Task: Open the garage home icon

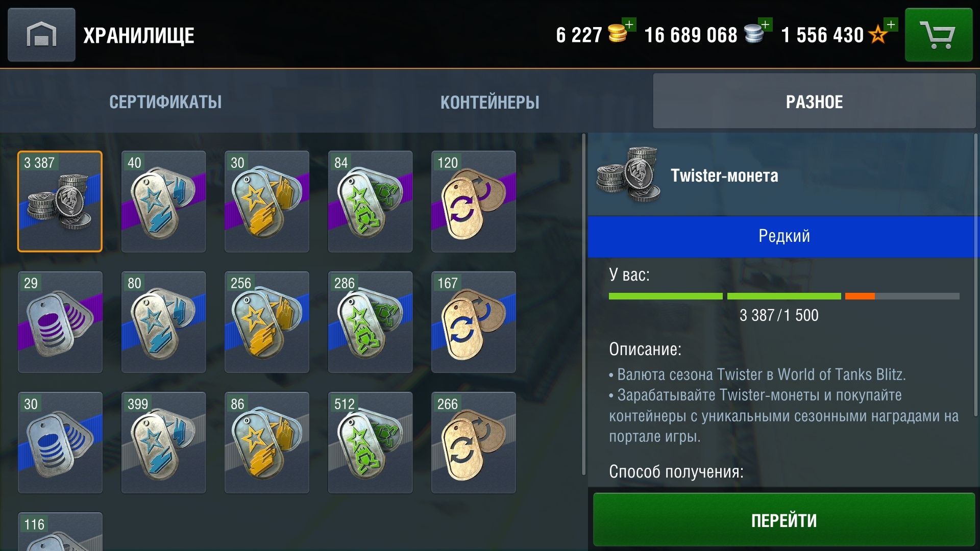Action: (x=41, y=35)
